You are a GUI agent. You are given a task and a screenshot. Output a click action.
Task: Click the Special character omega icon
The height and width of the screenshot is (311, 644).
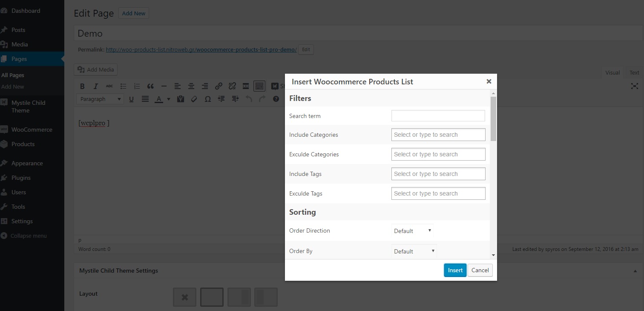[208, 99]
